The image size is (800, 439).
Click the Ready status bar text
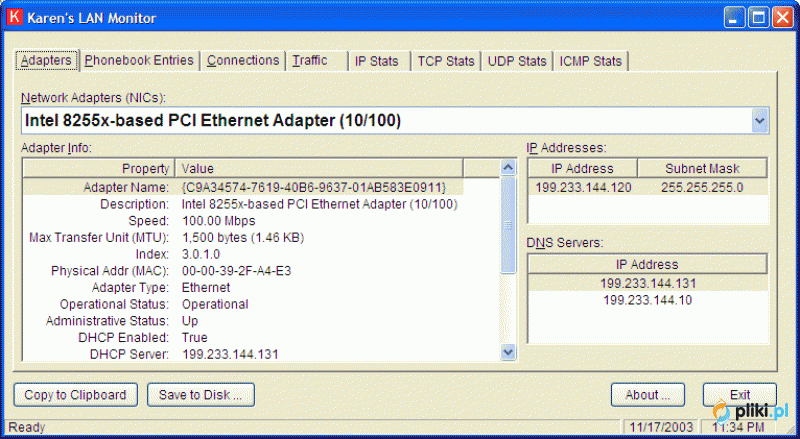27,427
